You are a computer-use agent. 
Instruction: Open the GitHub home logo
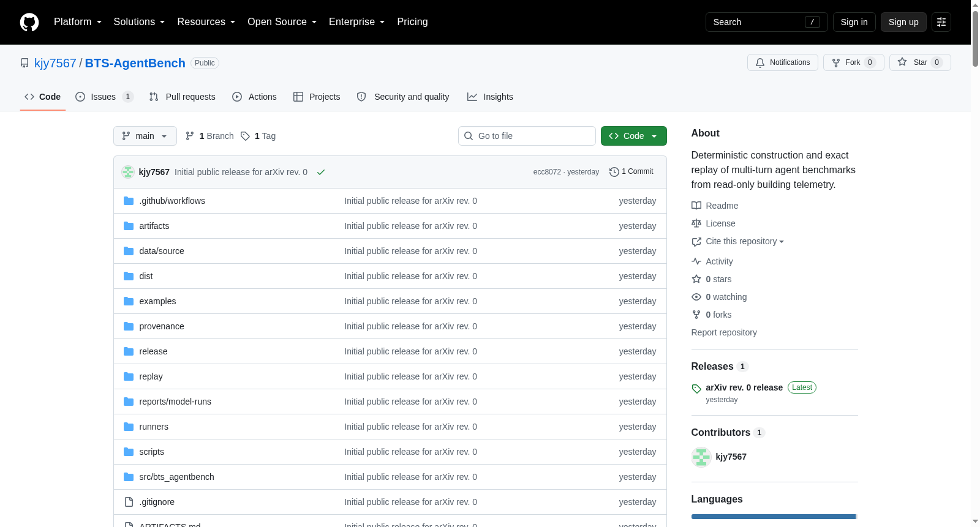[29, 22]
